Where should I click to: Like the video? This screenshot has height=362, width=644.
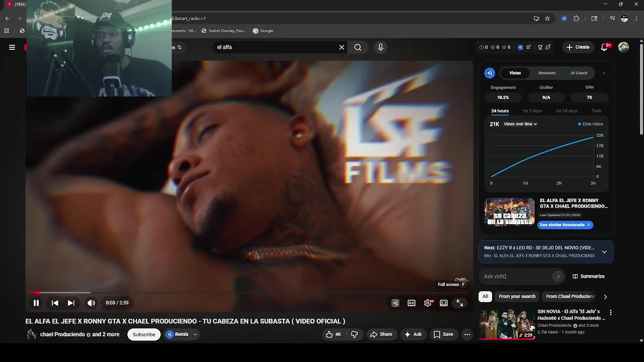click(x=334, y=334)
